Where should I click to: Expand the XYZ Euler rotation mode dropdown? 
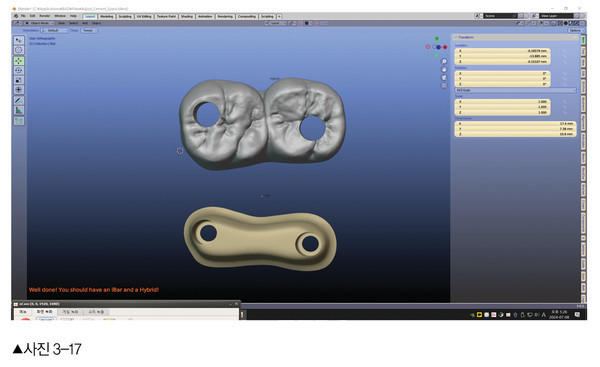pos(515,90)
